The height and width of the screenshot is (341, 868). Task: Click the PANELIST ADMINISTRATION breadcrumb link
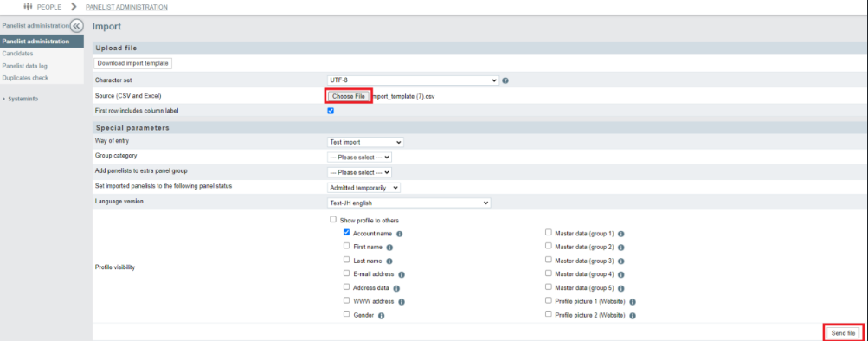click(x=126, y=7)
